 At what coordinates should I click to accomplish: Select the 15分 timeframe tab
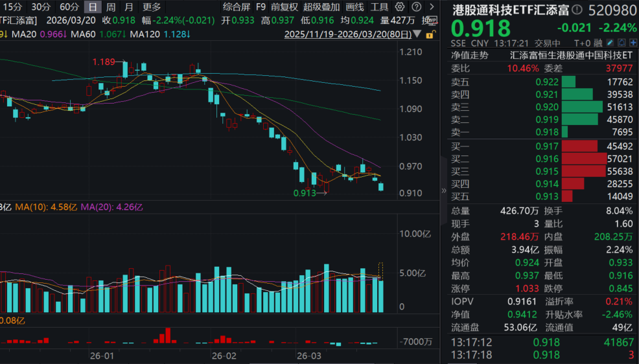tap(12, 7)
